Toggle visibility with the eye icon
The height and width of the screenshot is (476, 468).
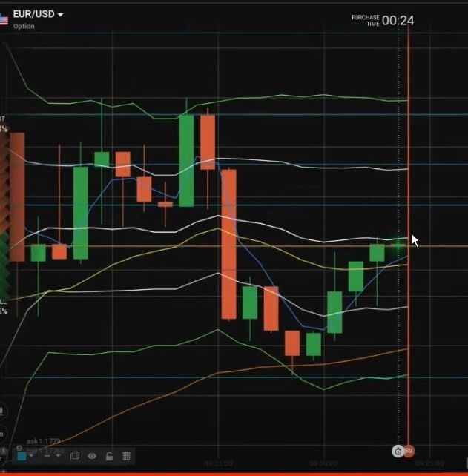tap(92, 456)
